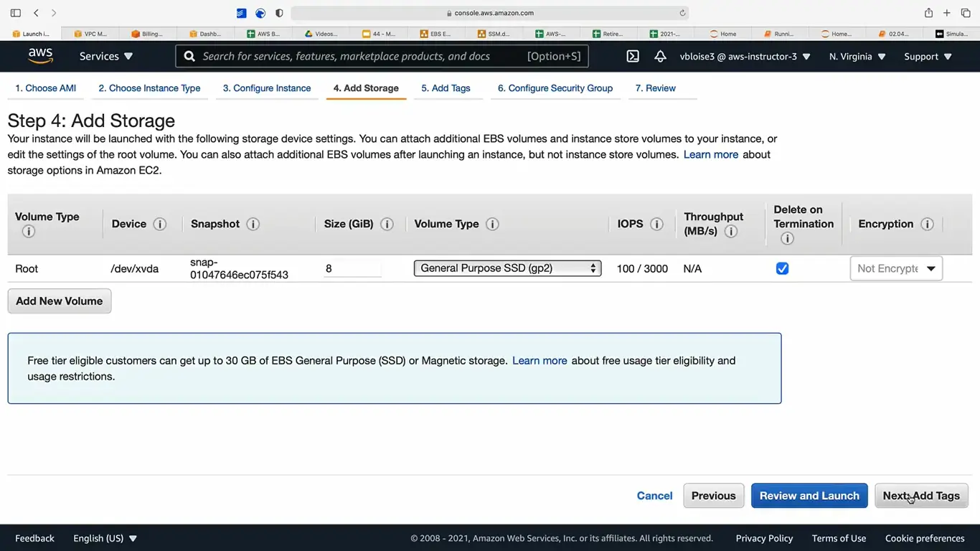Click the Safari share icon
The width and height of the screenshot is (980, 551).
click(x=928, y=12)
